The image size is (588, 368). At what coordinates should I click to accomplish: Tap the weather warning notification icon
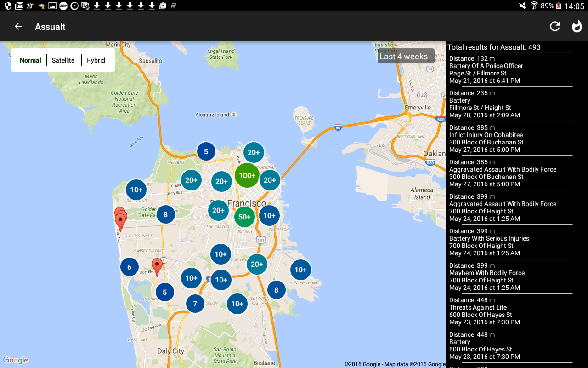click(41, 6)
